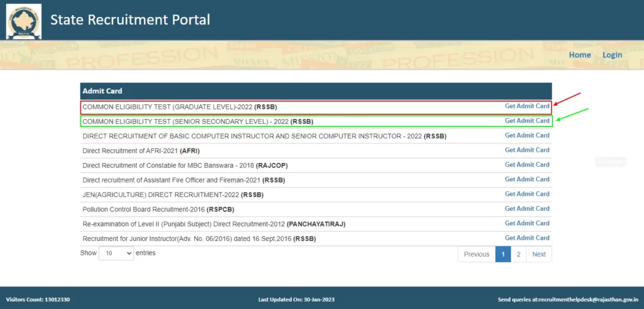The height and width of the screenshot is (309, 644).
Task: Get Admit Card for Graduate Level CET
Action: pyautogui.click(x=527, y=106)
